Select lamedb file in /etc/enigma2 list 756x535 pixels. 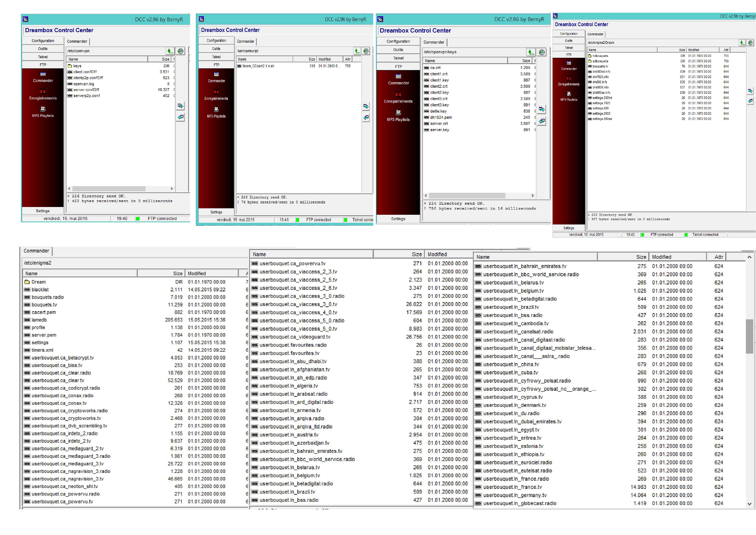[x=39, y=320]
